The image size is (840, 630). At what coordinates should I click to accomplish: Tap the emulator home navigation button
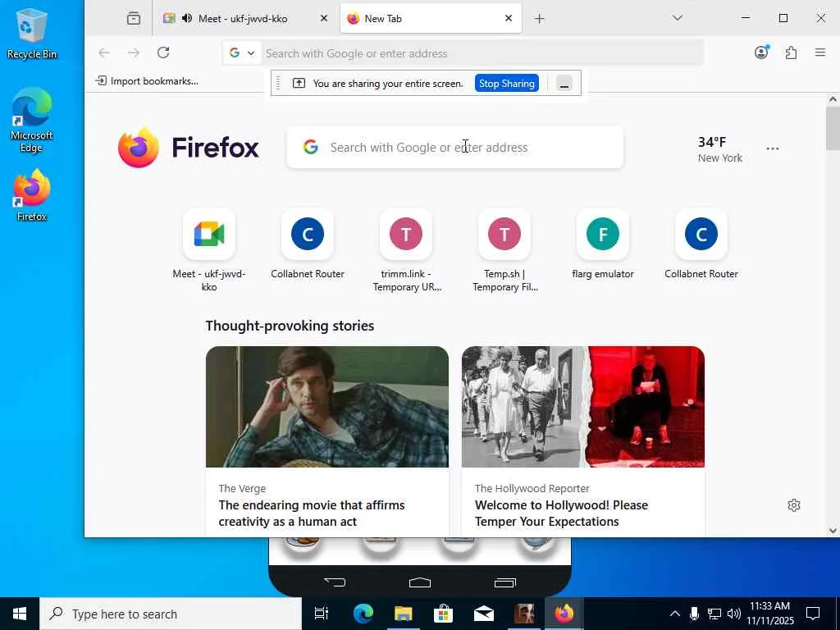pos(419,582)
